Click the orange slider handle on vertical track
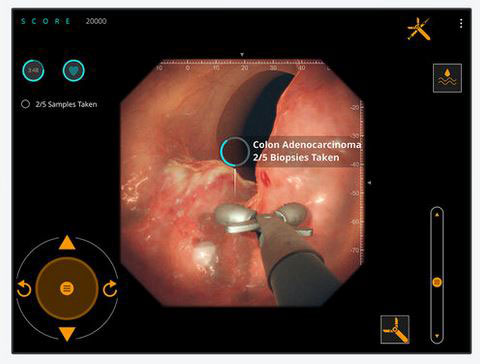This screenshot has width=480, height=364. [x=437, y=282]
